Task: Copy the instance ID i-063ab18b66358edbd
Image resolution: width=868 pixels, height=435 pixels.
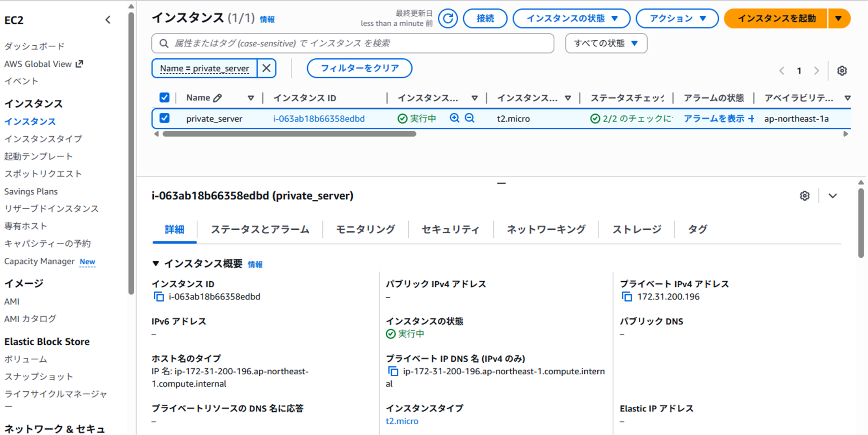Action: [159, 297]
